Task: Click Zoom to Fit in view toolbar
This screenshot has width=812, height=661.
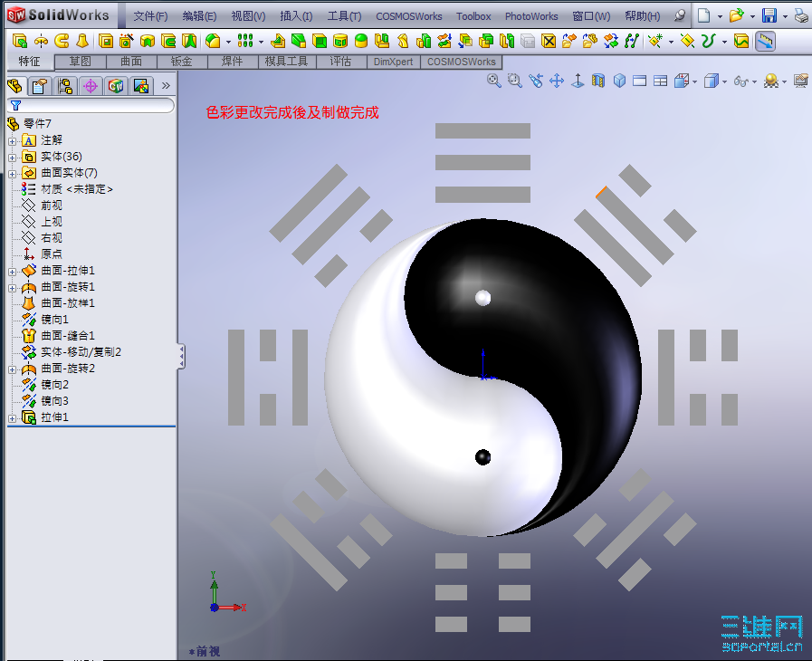Action: tap(493, 81)
